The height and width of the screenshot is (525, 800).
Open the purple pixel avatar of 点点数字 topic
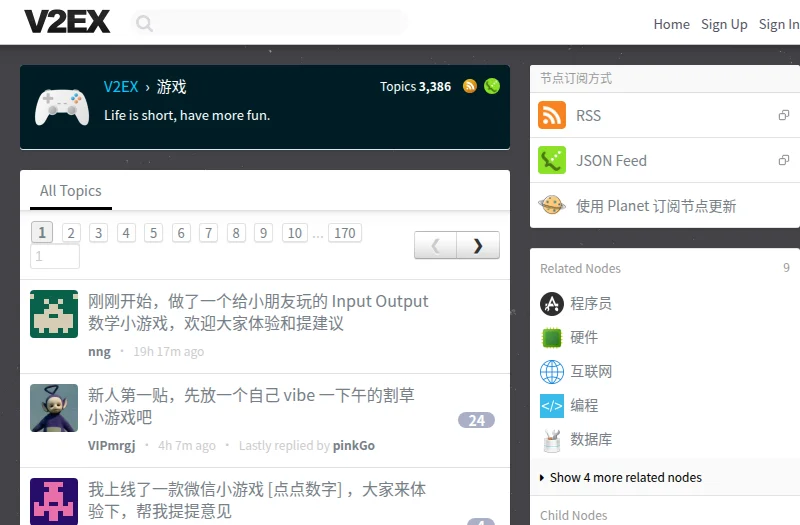click(54, 501)
